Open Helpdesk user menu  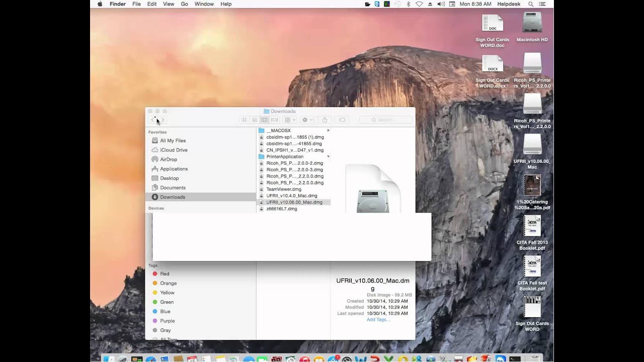(509, 4)
